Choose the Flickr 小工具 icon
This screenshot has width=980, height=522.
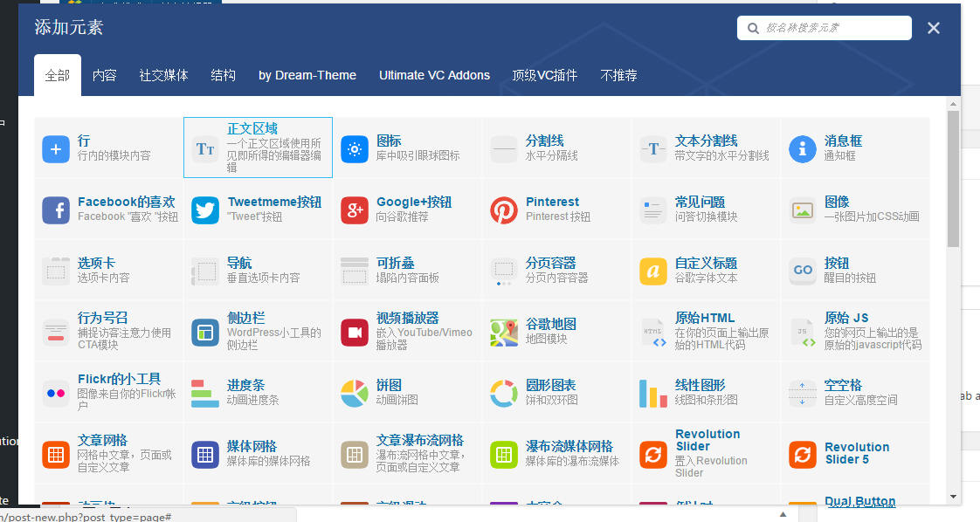click(x=56, y=393)
